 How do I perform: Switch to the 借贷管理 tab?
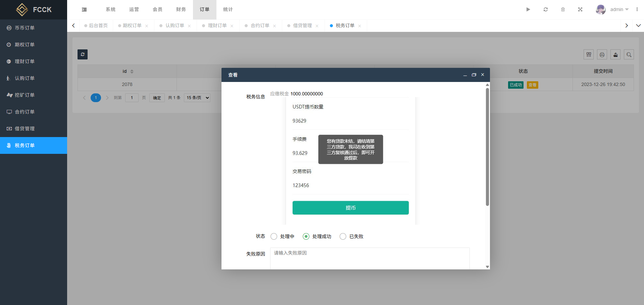coord(302,26)
